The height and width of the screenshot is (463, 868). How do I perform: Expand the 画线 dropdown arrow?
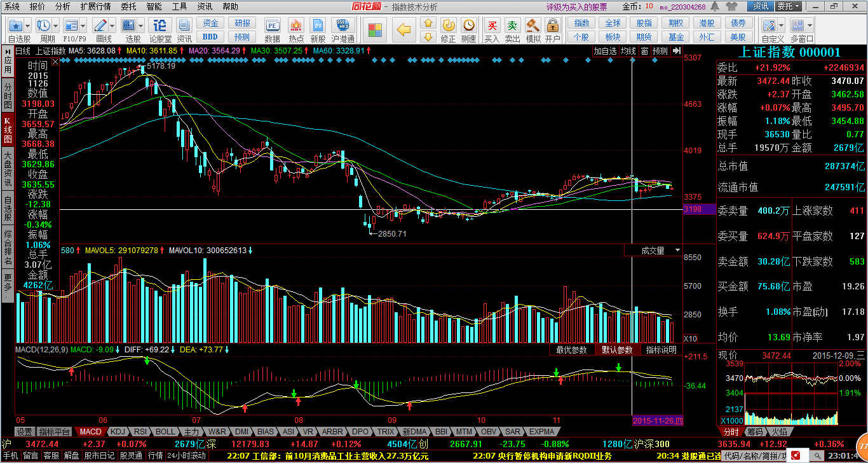pyautogui.click(x=112, y=25)
